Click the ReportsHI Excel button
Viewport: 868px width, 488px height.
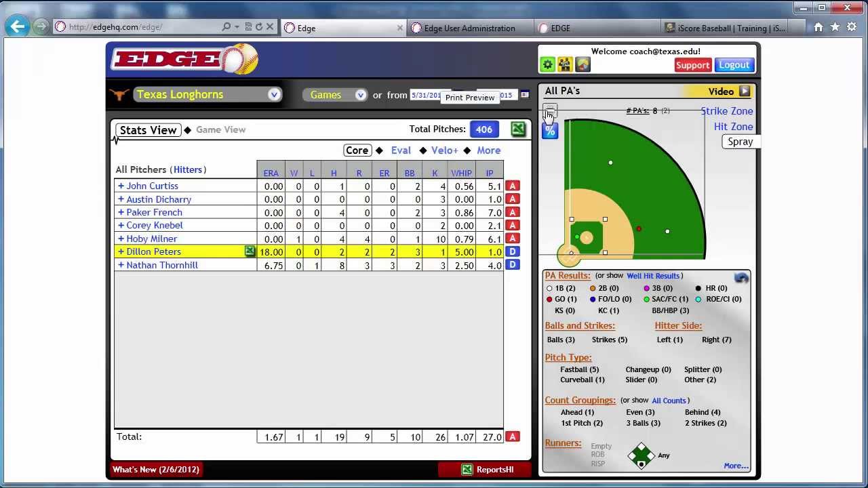click(484, 470)
